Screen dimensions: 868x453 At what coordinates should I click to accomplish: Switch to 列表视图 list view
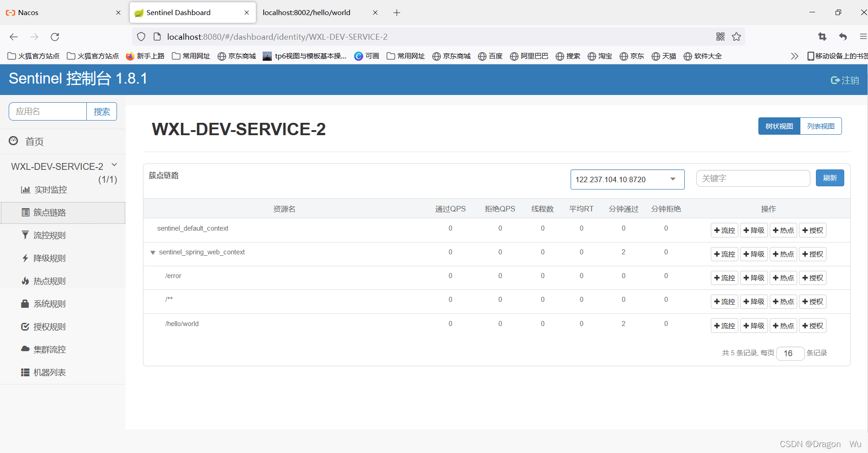coord(820,126)
